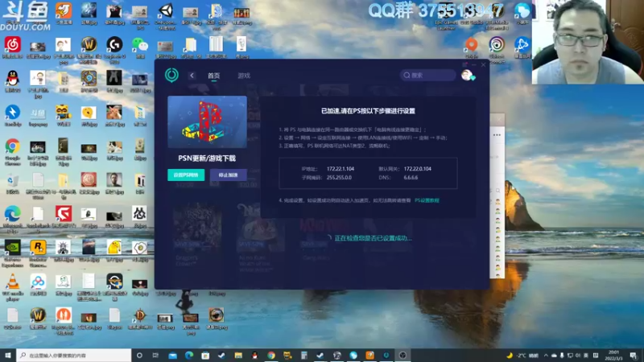Go back with the arrow button
The height and width of the screenshot is (362, 644).
pyautogui.click(x=192, y=76)
